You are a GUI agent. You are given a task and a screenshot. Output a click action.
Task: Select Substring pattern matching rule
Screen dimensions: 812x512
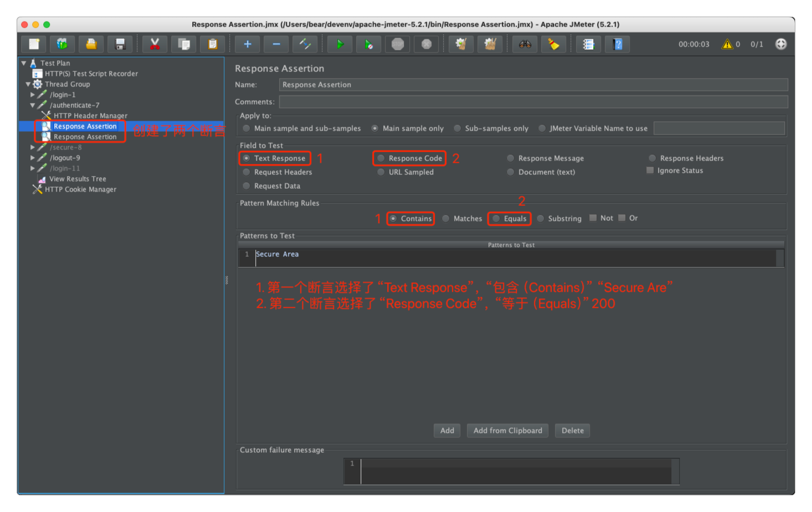[x=559, y=219]
